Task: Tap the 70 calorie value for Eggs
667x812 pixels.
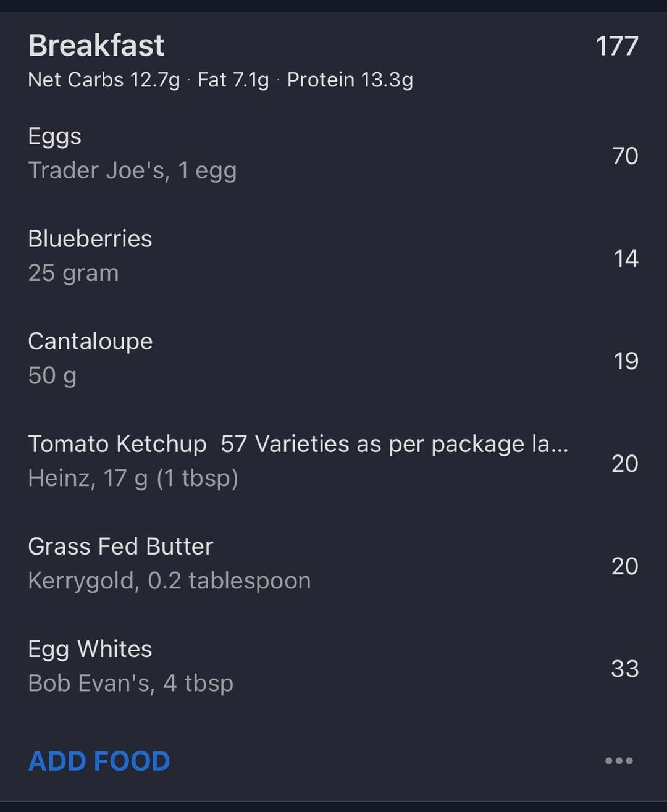Action: pyautogui.click(x=625, y=156)
